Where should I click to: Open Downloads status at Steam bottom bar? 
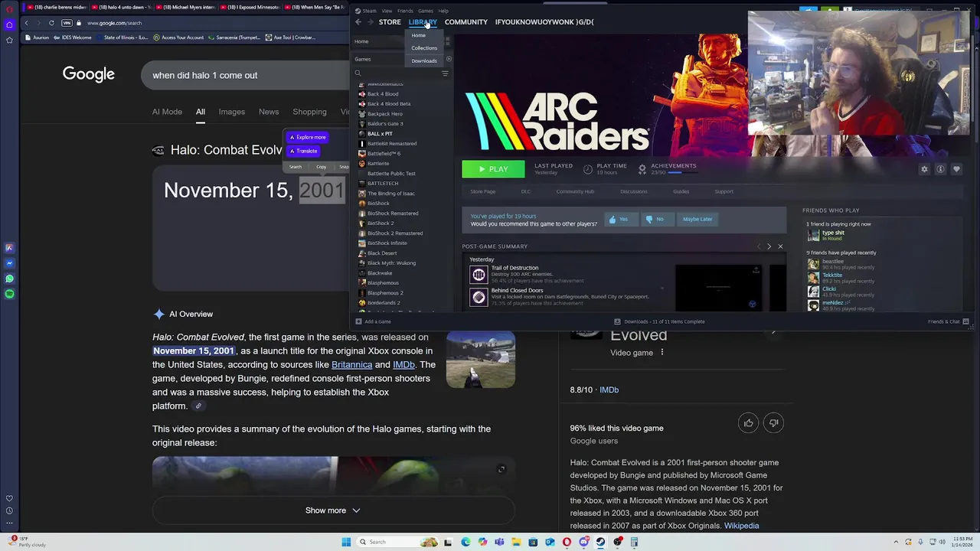tap(659, 321)
